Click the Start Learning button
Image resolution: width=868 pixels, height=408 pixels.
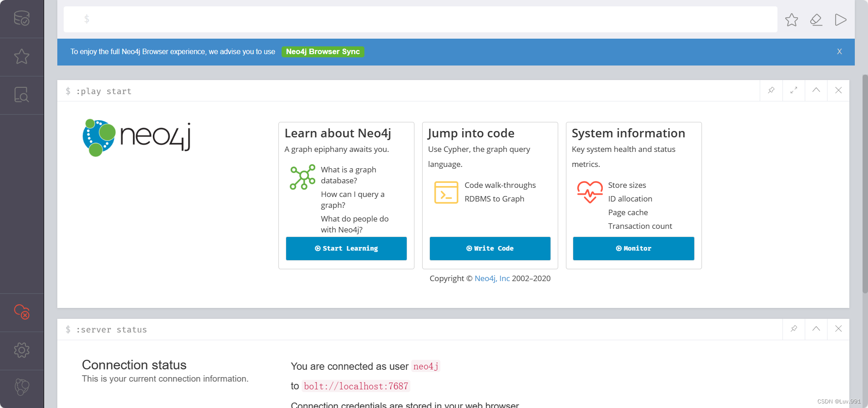click(346, 248)
